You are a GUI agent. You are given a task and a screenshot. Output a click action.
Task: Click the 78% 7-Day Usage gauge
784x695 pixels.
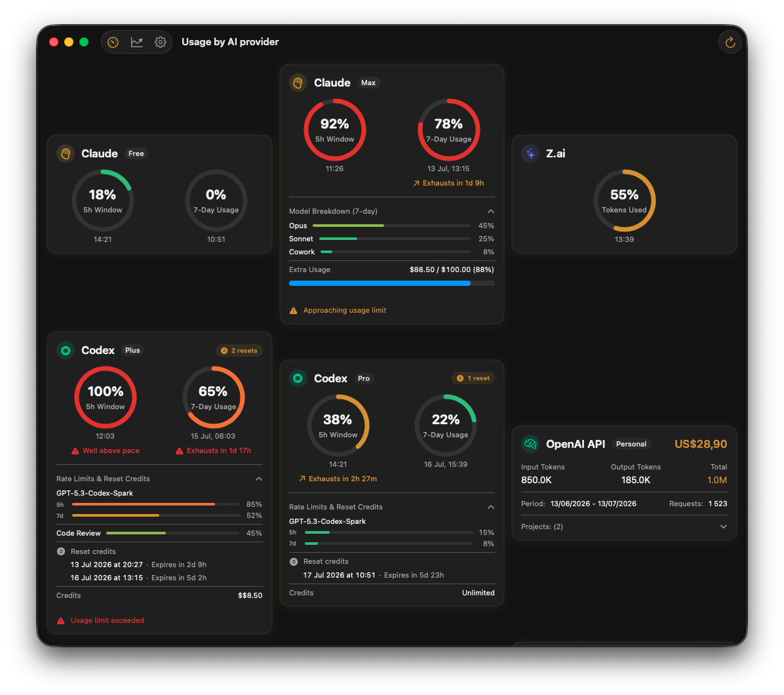click(448, 130)
